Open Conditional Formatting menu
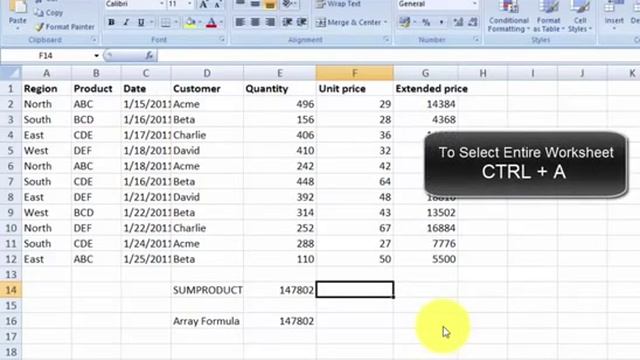Image resolution: width=640 pixels, height=360 pixels. pyautogui.click(x=509, y=17)
